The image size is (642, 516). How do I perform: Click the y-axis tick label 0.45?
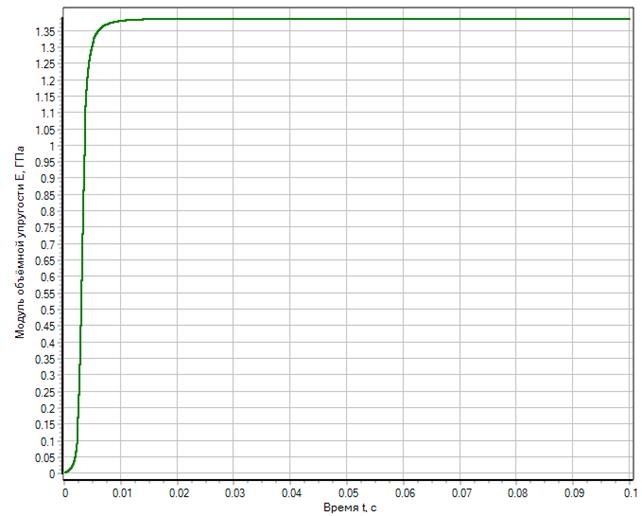pyautogui.click(x=45, y=326)
